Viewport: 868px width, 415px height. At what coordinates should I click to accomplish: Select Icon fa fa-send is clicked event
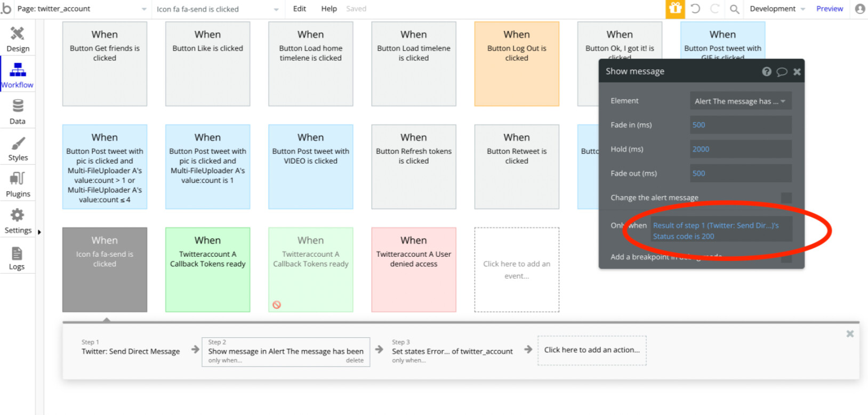click(x=105, y=270)
